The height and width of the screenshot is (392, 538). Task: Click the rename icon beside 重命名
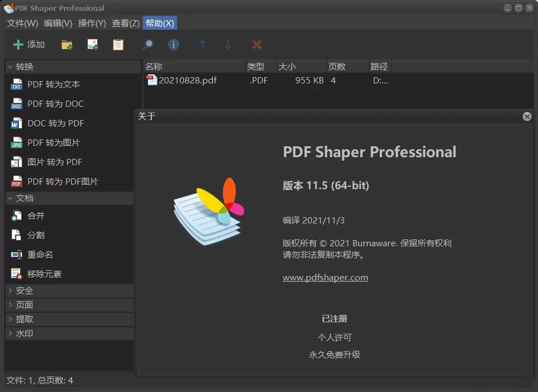tap(17, 254)
